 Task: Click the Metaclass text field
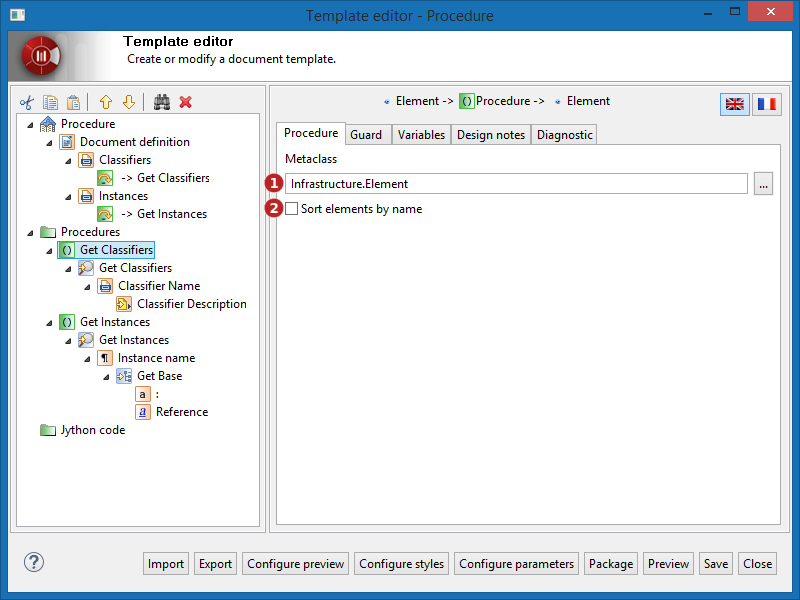pyautogui.click(x=515, y=184)
